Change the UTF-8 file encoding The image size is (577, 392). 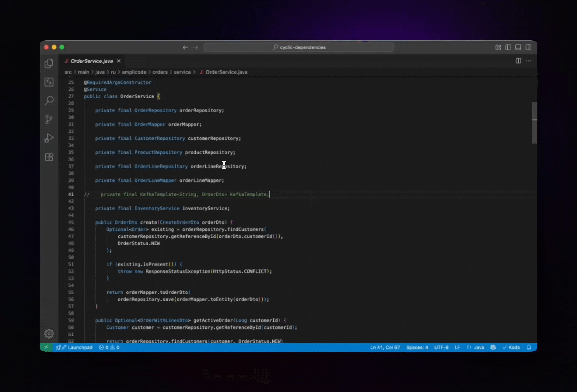click(x=441, y=347)
